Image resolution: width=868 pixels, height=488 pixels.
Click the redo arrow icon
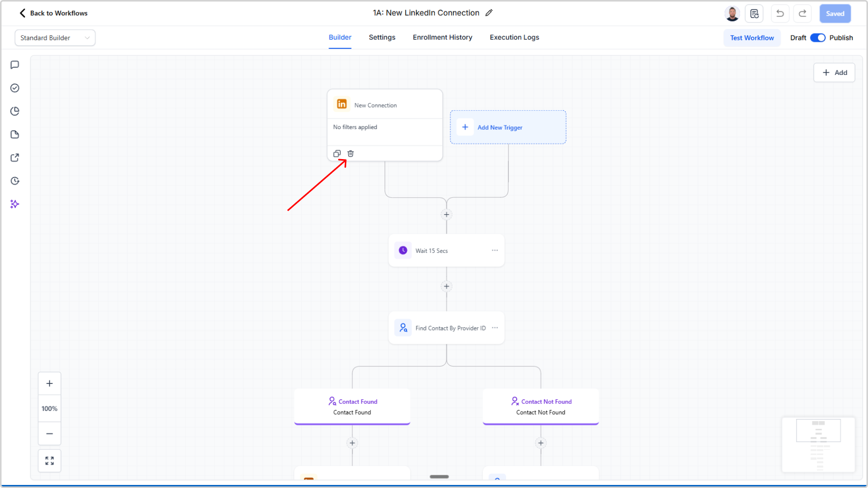point(802,14)
